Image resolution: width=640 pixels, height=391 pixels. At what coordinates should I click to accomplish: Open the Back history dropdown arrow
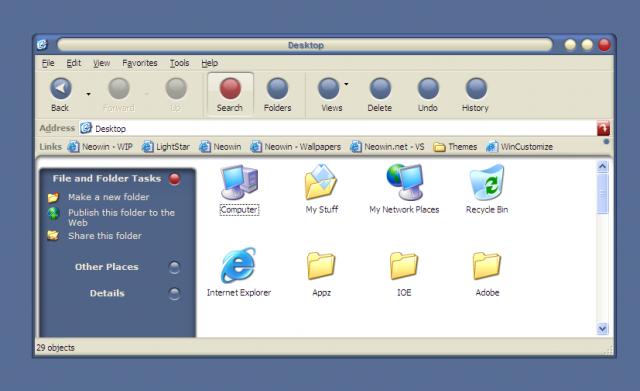point(88,94)
